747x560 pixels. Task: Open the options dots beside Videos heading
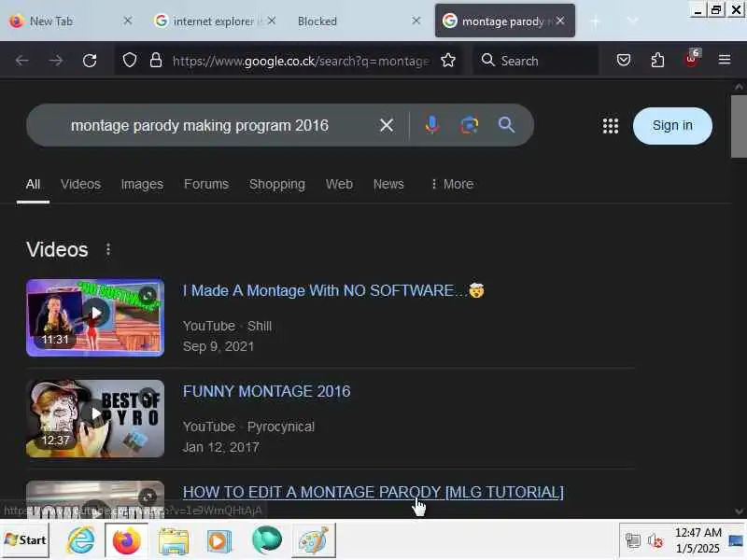(x=108, y=249)
